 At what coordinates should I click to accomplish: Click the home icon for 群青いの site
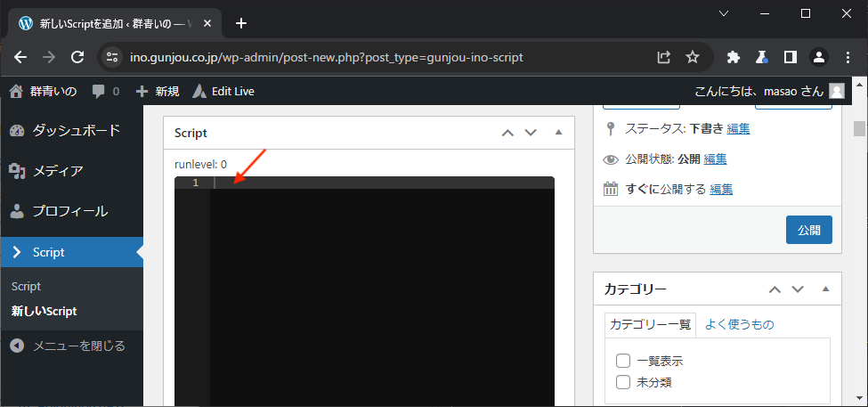pyautogui.click(x=15, y=91)
